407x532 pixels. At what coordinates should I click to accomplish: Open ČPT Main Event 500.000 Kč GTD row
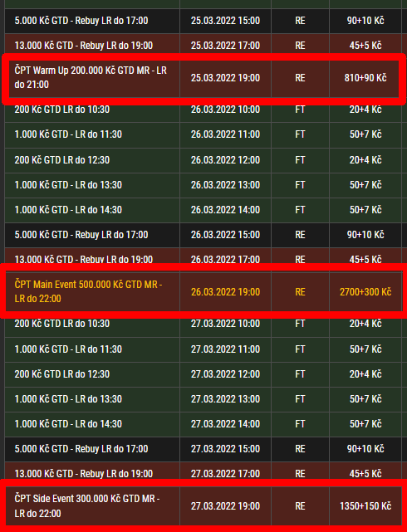[203, 292]
